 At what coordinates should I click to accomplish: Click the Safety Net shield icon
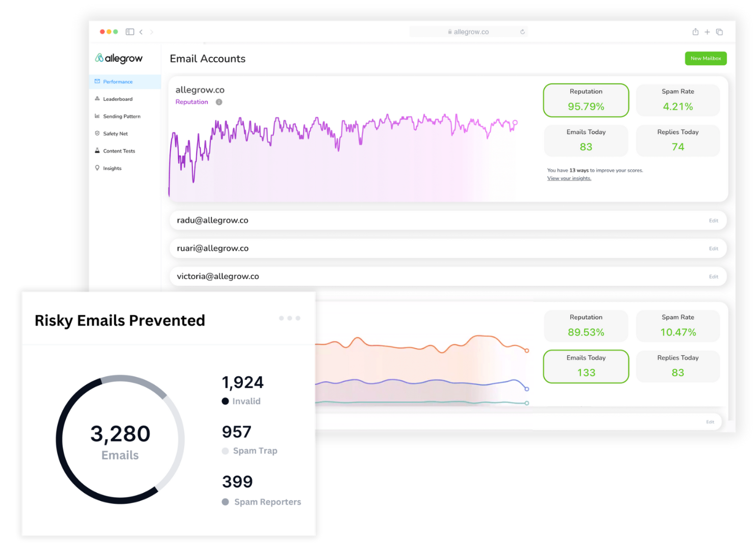pyautogui.click(x=97, y=133)
